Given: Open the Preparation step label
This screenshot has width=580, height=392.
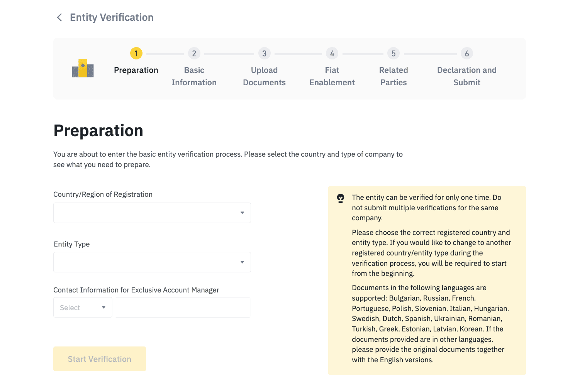Looking at the screenshot, I should (136, 70).
